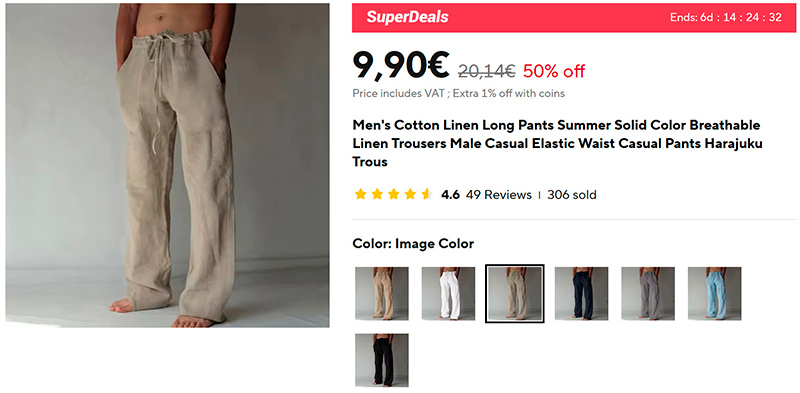Screen dimensions: 800x393
Task: Click the crossed-out 20,14€ original price
Action: (x=486, y=71)
